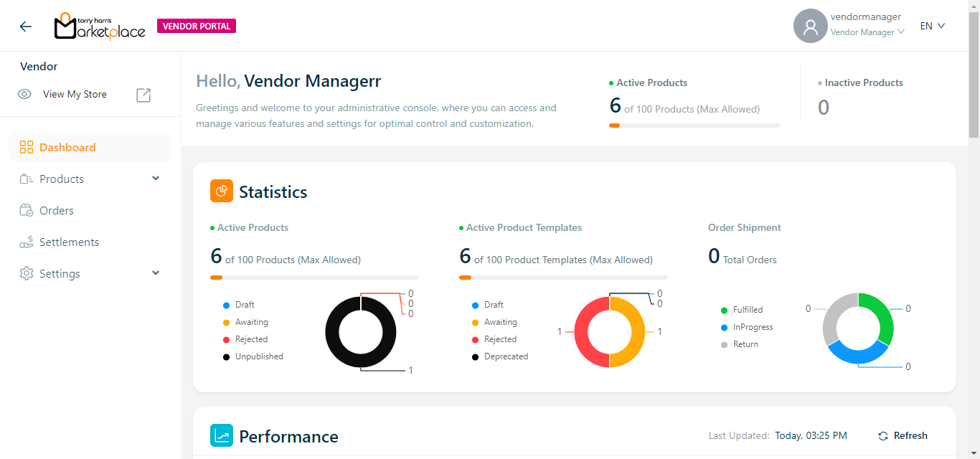Open the Vendor Manager role dropdown

867,32
